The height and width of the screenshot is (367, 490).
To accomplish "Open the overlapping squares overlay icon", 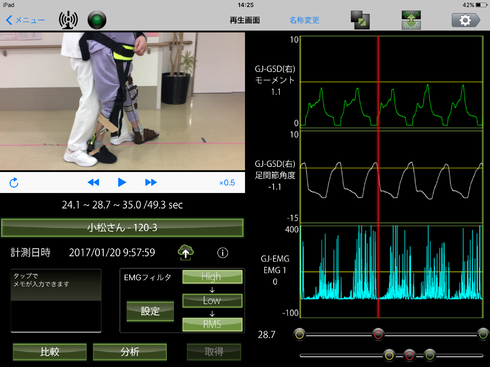I will click(x=360, y=20).
